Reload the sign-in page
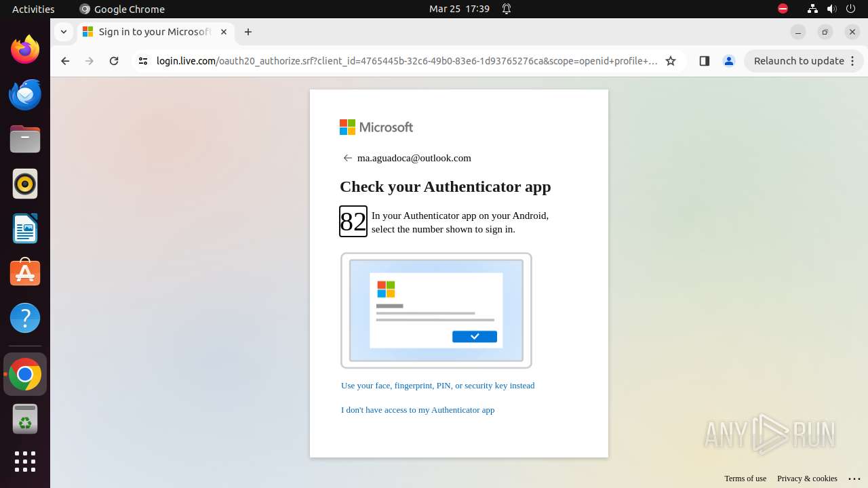868x488 pixels. pos(114,61)
